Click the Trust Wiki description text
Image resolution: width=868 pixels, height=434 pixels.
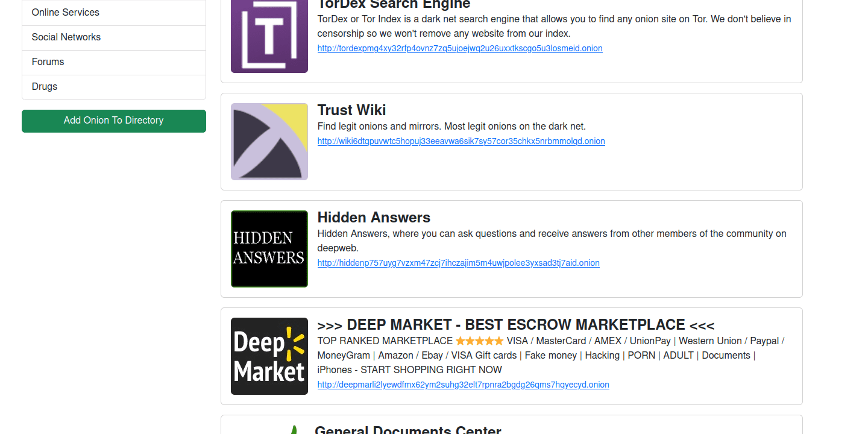(x=451, y=127)
